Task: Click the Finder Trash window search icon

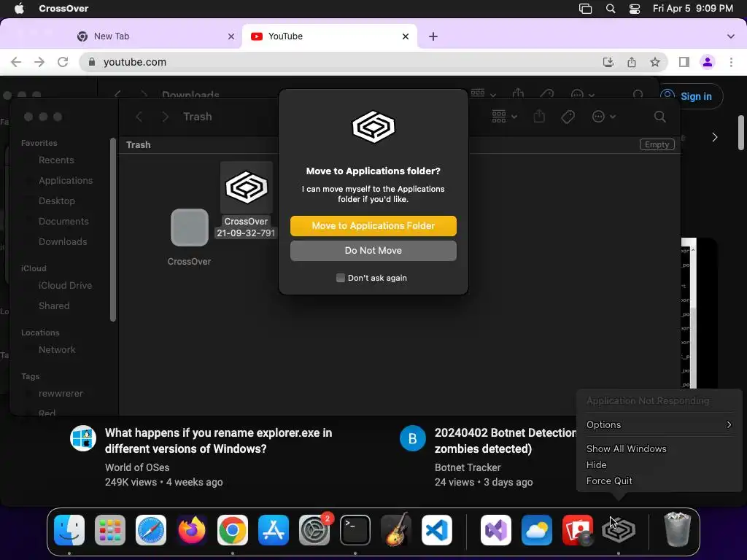Action: 659,117
